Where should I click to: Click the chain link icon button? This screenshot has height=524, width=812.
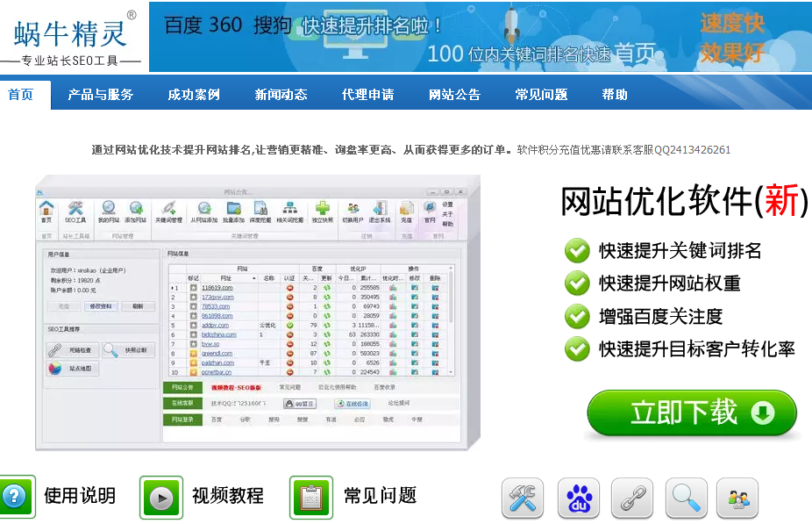click(632, 498)
